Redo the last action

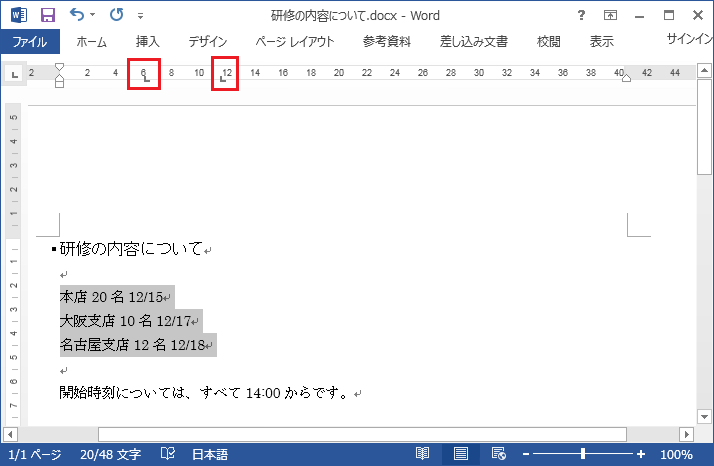tap(117, 15)
